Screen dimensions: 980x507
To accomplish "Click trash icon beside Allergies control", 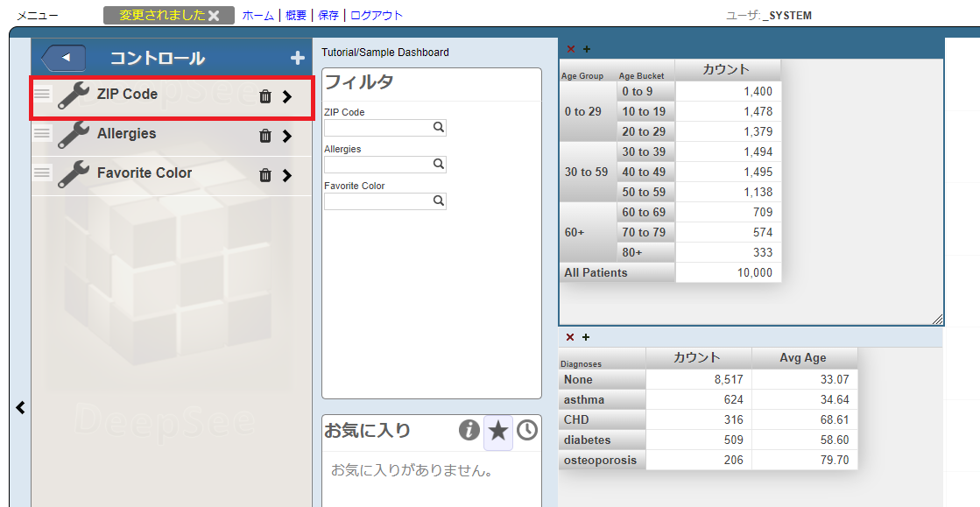I will tap(265, 136).
